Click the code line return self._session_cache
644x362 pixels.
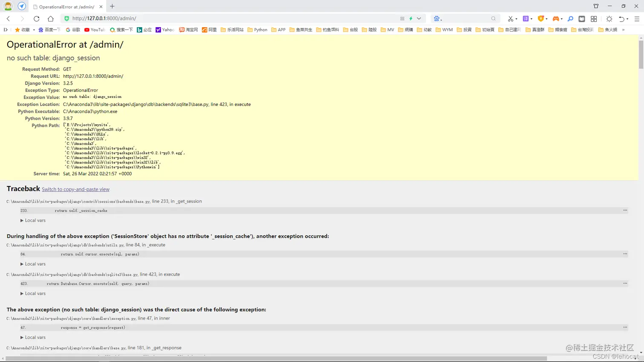[81, 211]
